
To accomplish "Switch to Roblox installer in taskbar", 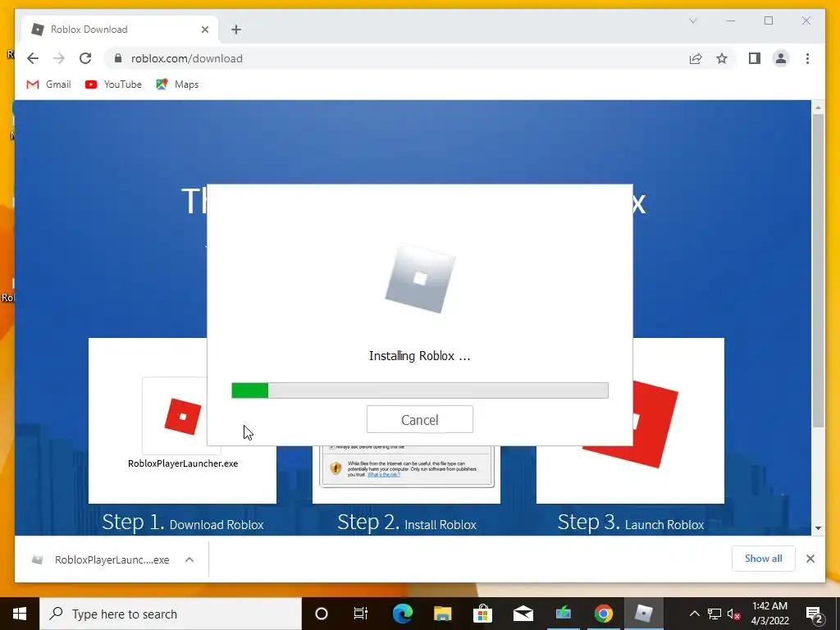I will click(643, 614).
